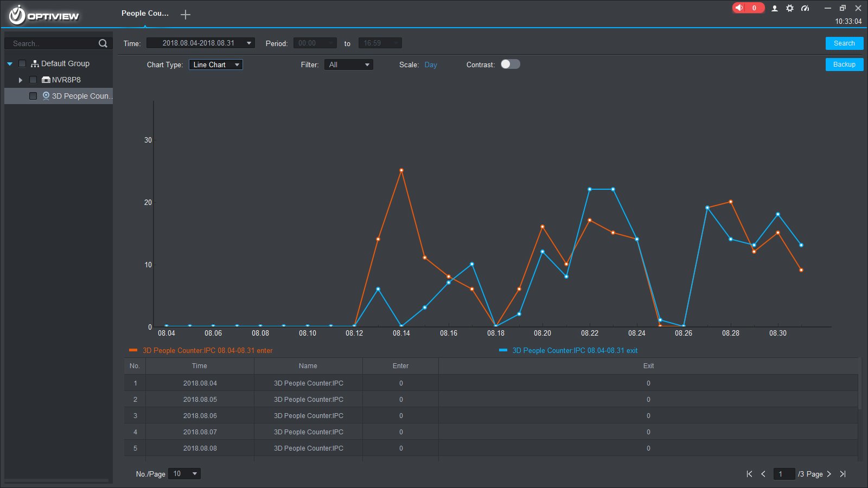Viewport: 868px width, 488px height.
Task: Switch to the People Counting tab
Action: (x=145, y=13)
